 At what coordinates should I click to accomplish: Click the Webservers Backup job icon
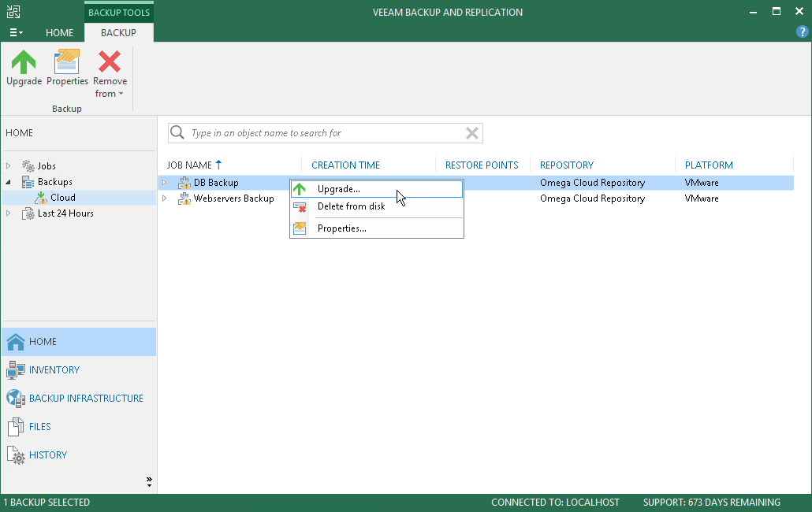coord(184,198)
